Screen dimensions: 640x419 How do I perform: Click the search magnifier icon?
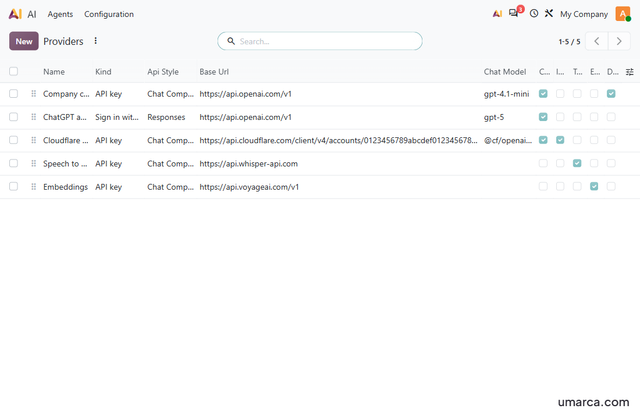[231, 41]
